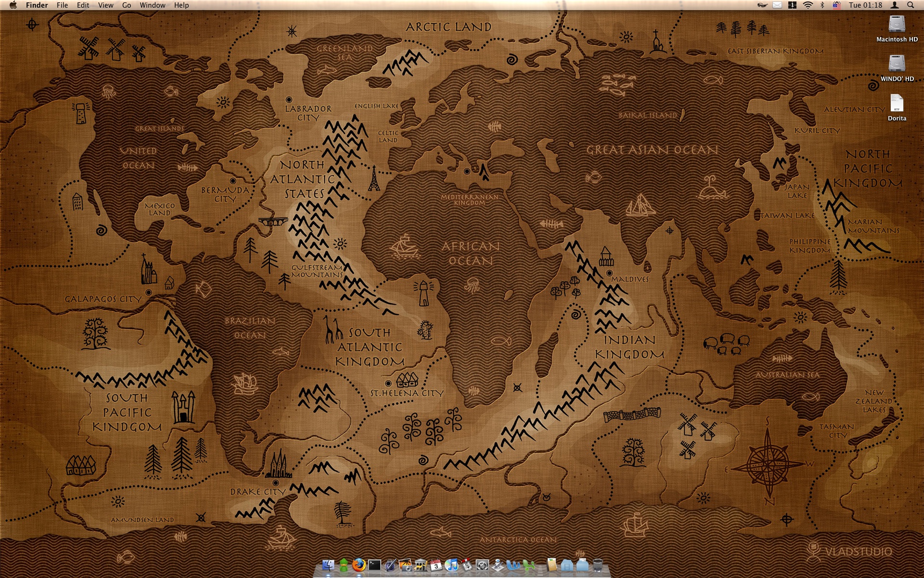Open the Terminal app in the Dock

coord(374,565)
